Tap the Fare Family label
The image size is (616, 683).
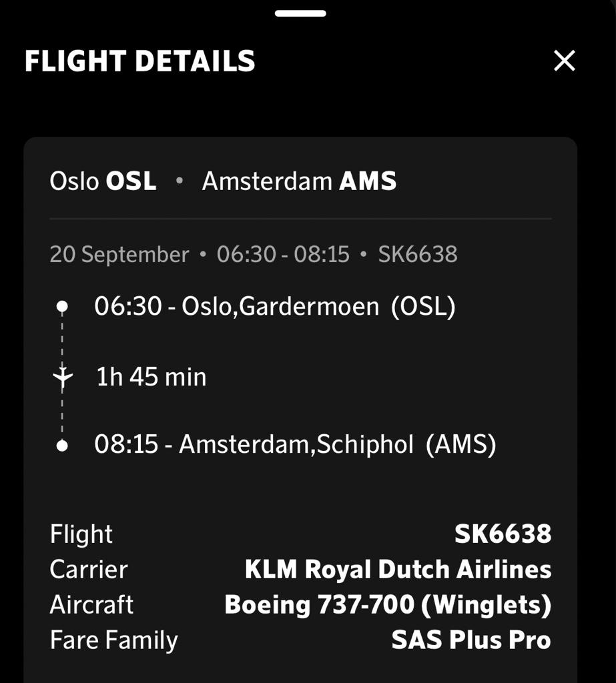point(113,640)
